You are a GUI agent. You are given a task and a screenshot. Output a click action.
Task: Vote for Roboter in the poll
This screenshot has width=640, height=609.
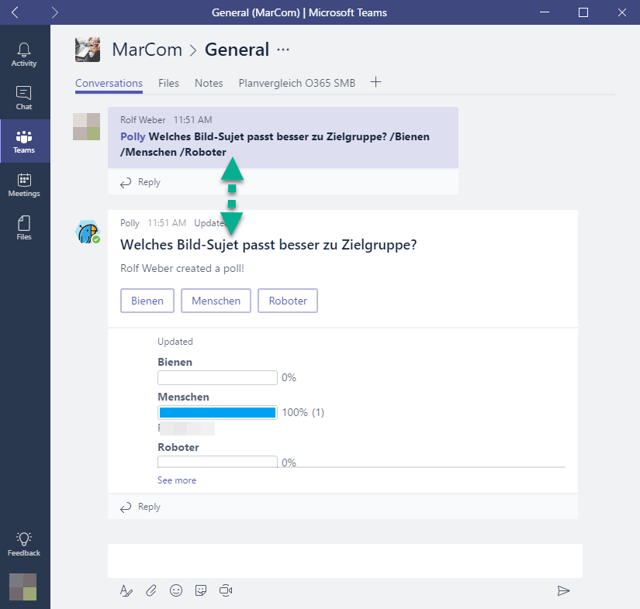click(x=287, y=300)
